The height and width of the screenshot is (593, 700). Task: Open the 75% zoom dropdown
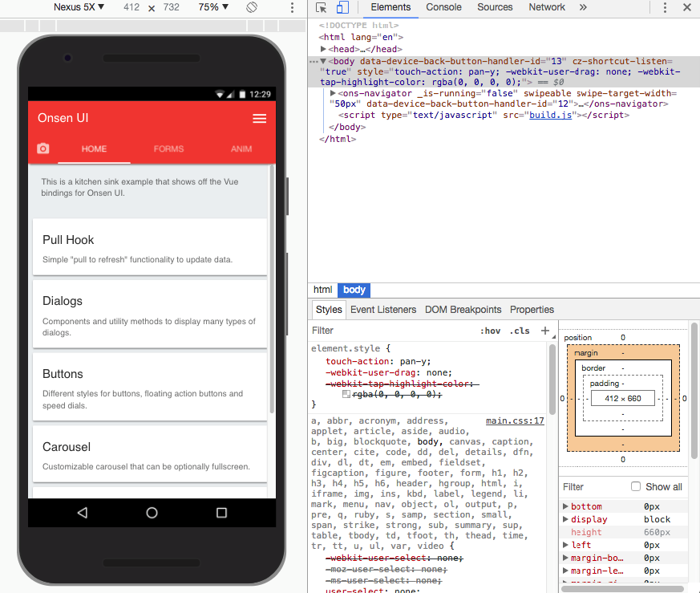click(x=213, y=7)
